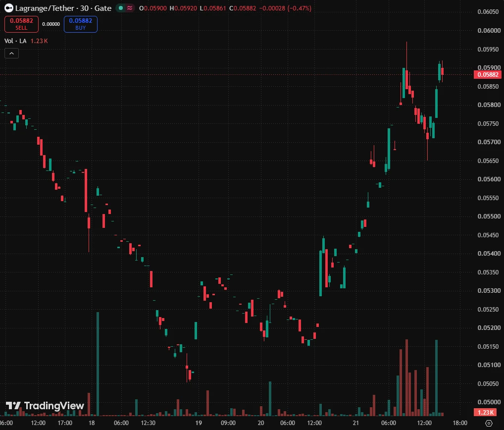Click the pink data update indicator icon

coord(130,8)
